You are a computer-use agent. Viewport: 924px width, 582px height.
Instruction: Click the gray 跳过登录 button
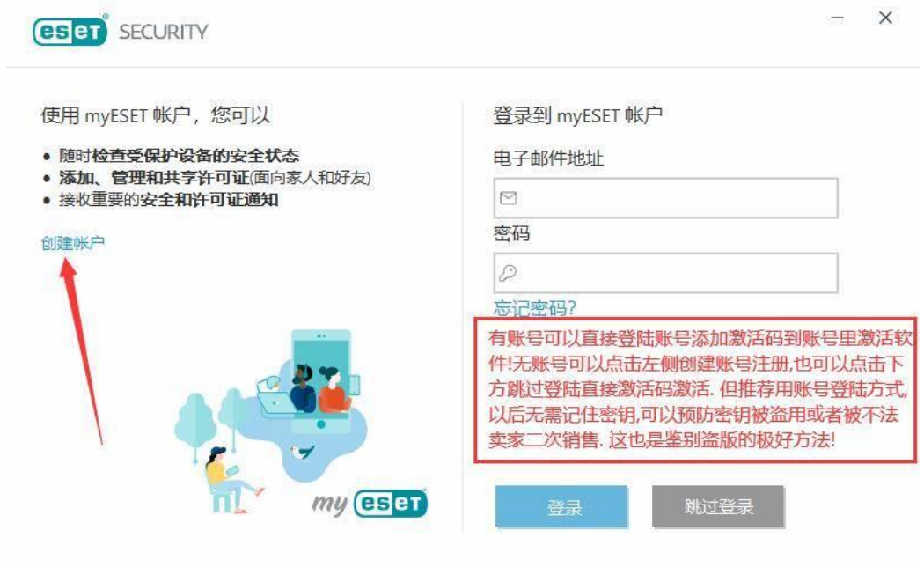(x=718, y=506)
